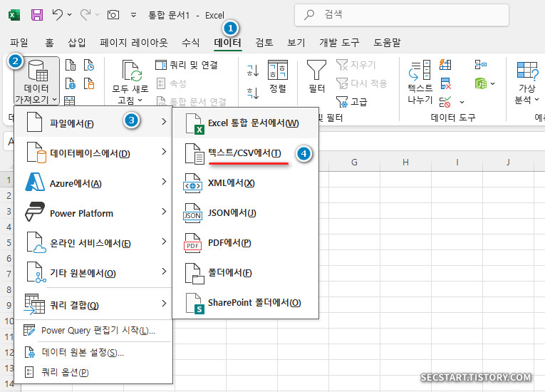Click From Text/CSV small ribbon icon
This screenshot has width=545, height=392.
(71, 65)
